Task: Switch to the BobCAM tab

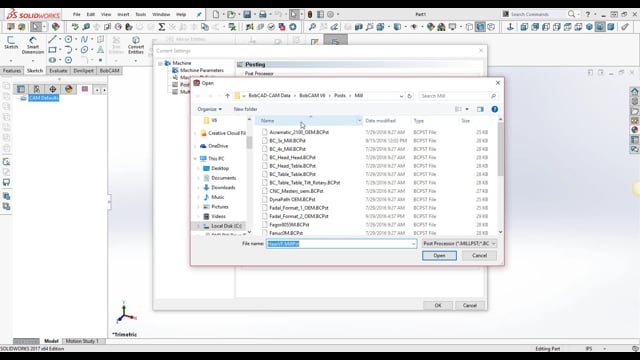Action: tap(110, 71)
